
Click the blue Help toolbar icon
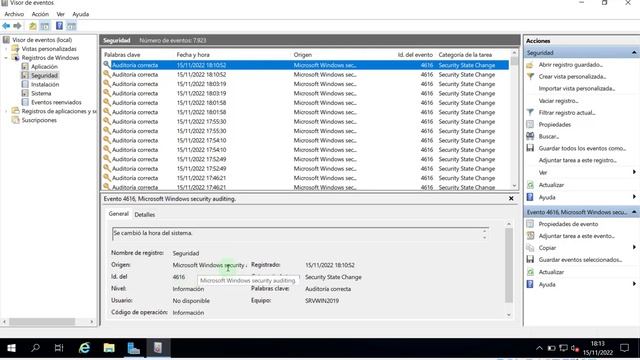pyautogui.click(x=59, y=26)
